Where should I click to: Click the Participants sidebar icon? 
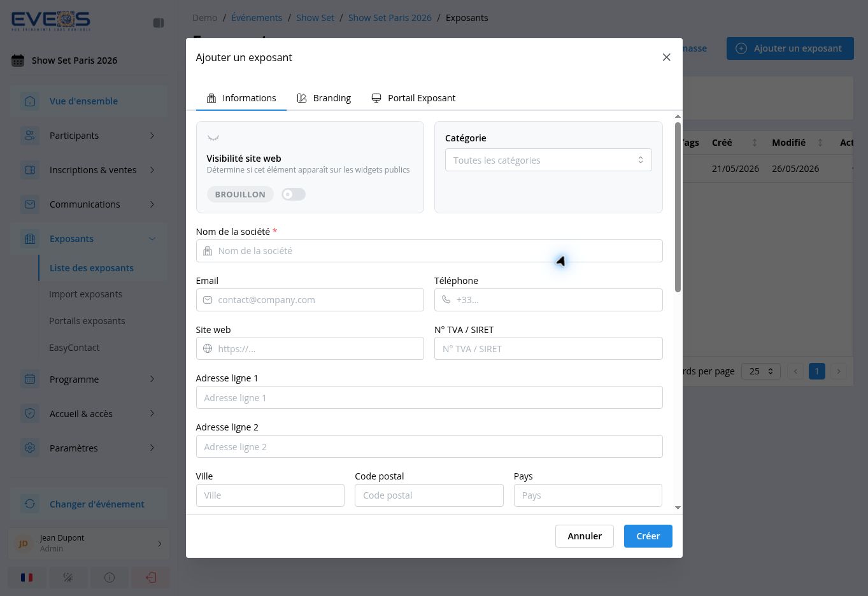click(x=30, y=136)
